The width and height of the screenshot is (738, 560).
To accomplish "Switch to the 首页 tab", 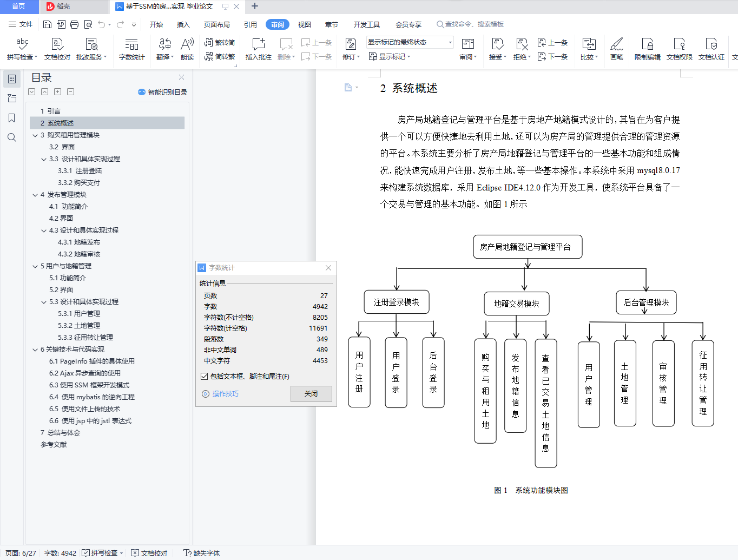I will point(19,6).
